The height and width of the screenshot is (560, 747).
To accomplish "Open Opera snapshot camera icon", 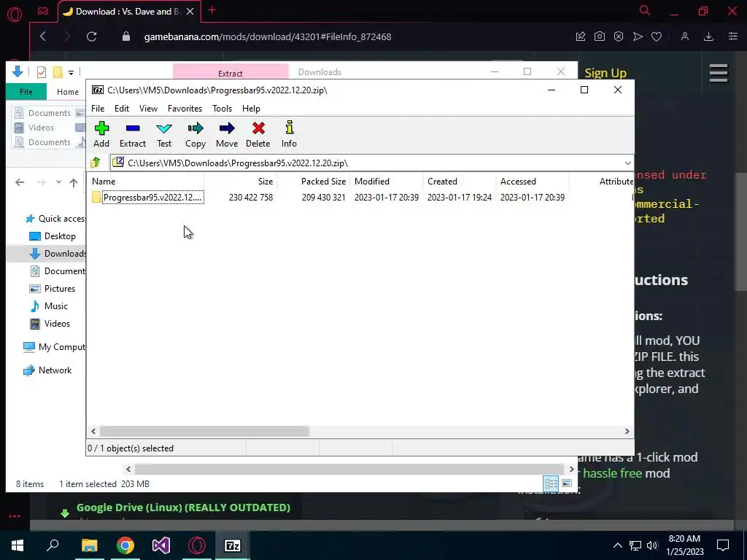I will click(x=600, y=36).
